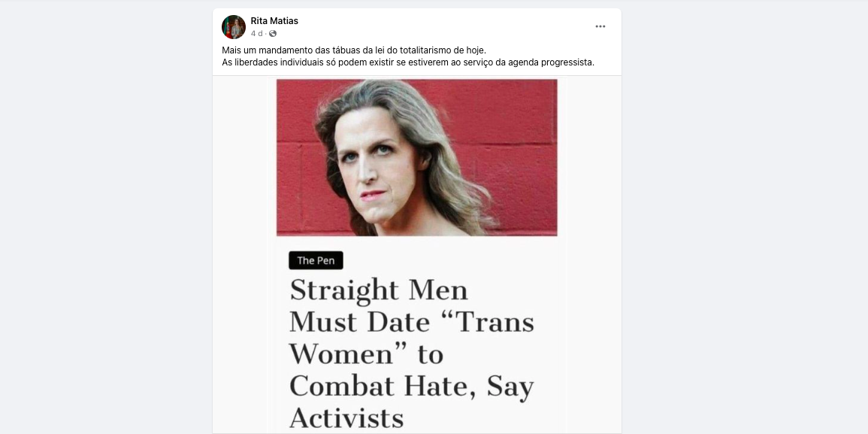Click the word 'progressista' in the caption
This screenshot has width=868, height=434.
point(570,62)
